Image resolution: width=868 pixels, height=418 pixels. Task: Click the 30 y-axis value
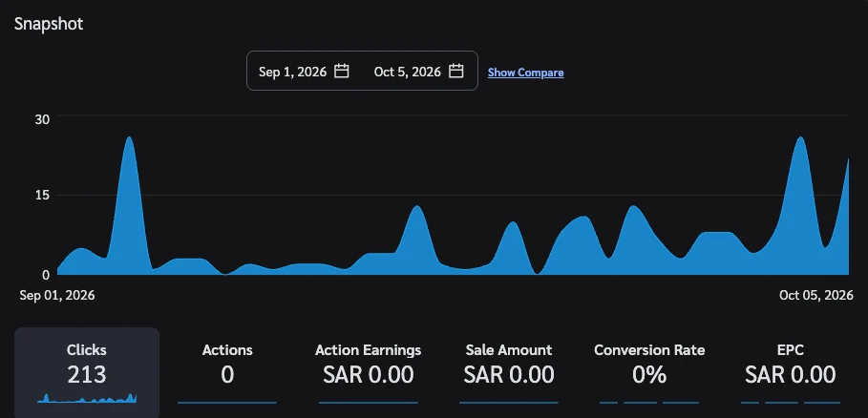pyautogui.click(x=42, y=119)
